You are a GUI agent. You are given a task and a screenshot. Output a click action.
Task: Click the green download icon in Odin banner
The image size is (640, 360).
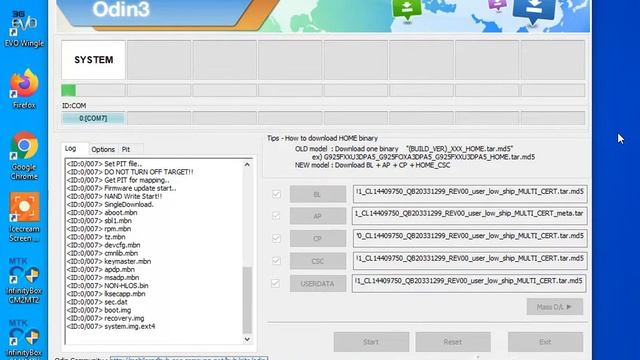pyautogui.click(x=407, y=9)
